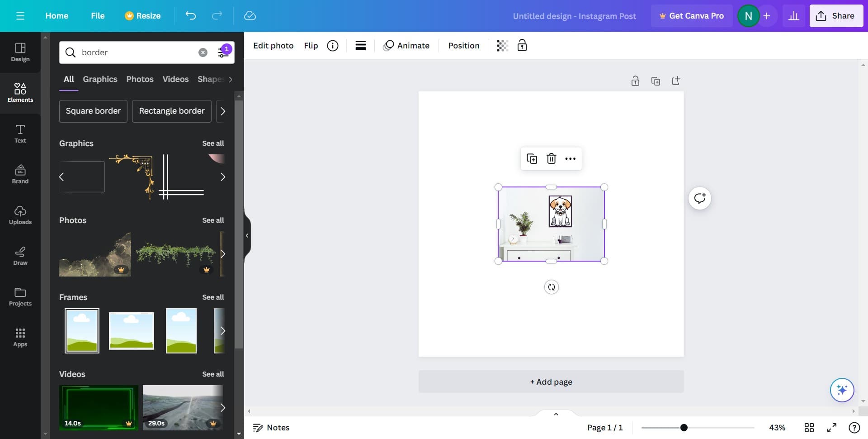Click the rotate icon below the selection
This screenshot has height=439, width=868.
[x=551, y=286]
